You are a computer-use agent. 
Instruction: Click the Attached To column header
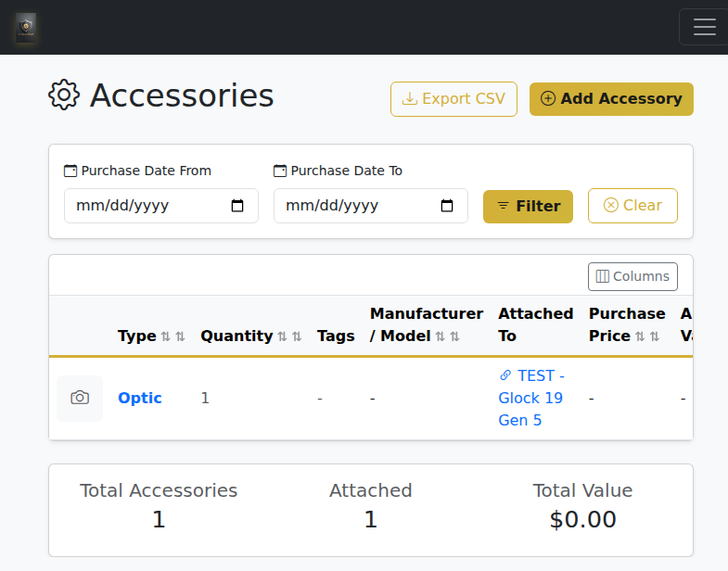pos(535,325)
